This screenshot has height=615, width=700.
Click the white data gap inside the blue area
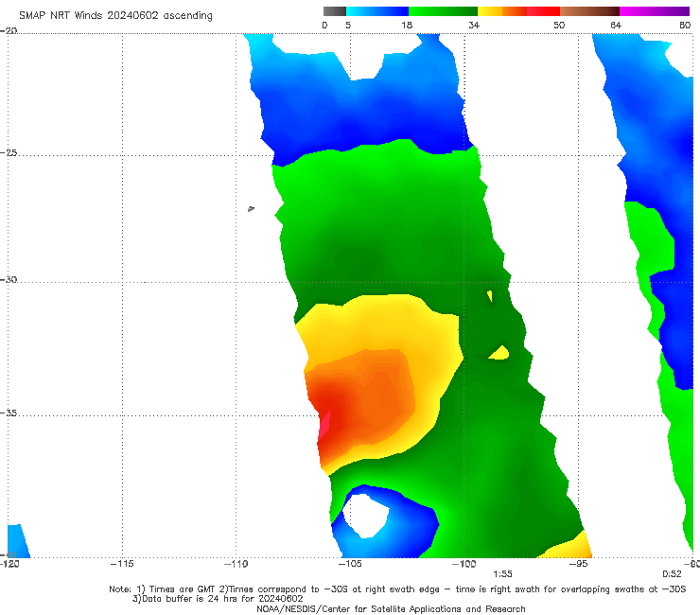click(367, 516)
